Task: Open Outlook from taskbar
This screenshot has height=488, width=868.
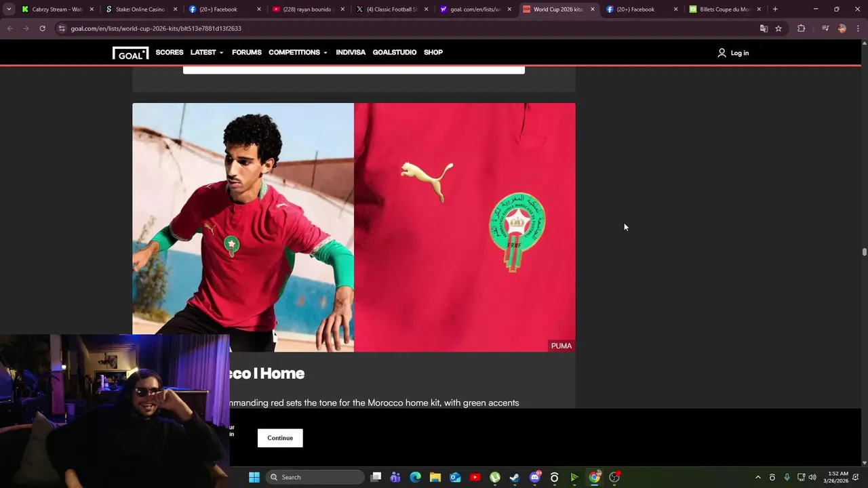Action: [x=455, y=477]
